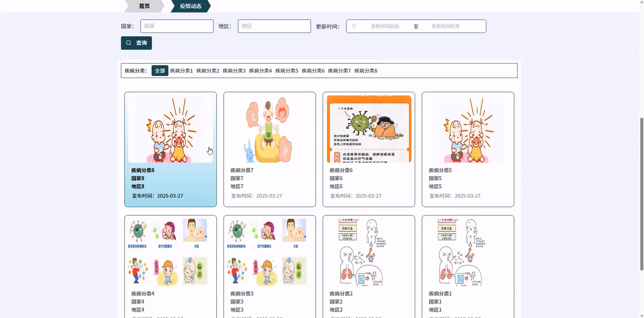Screen dimensions: 644x318
Task: Select the 全部 category filter
Action: tap(160, 71)
